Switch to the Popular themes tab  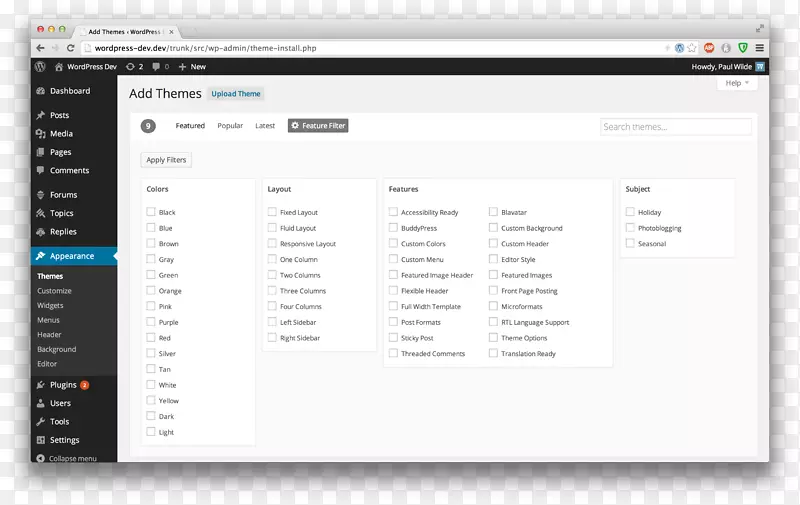pos(230,126)
